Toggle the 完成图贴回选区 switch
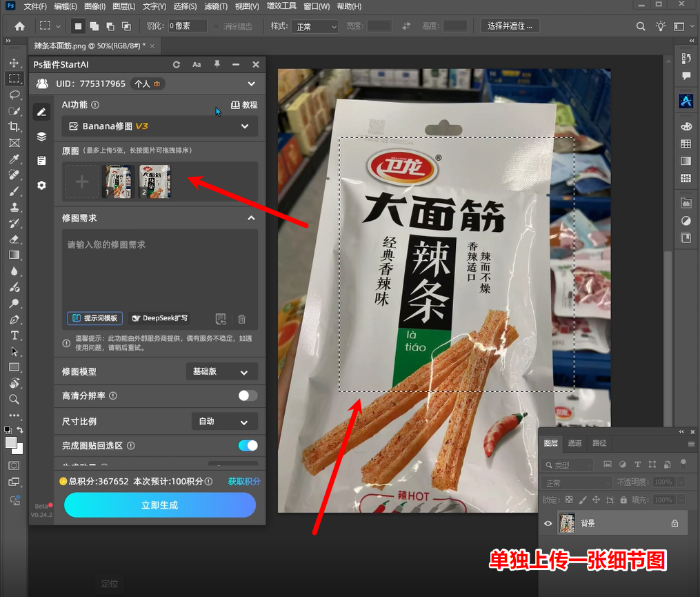The height and width of the screenshot is (597, 700). pos(248,446)
